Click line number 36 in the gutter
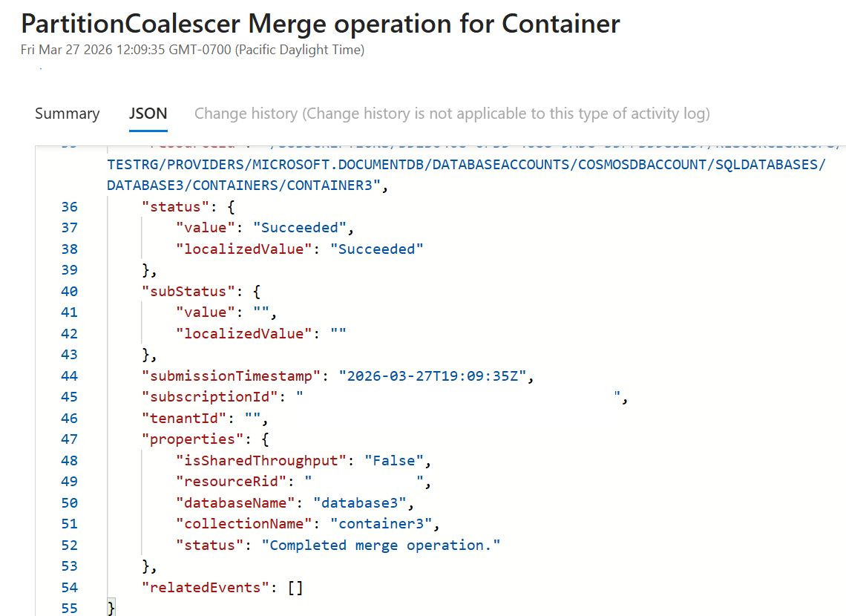Viewport: 846px width, 616px height. [x=69, y=206]
